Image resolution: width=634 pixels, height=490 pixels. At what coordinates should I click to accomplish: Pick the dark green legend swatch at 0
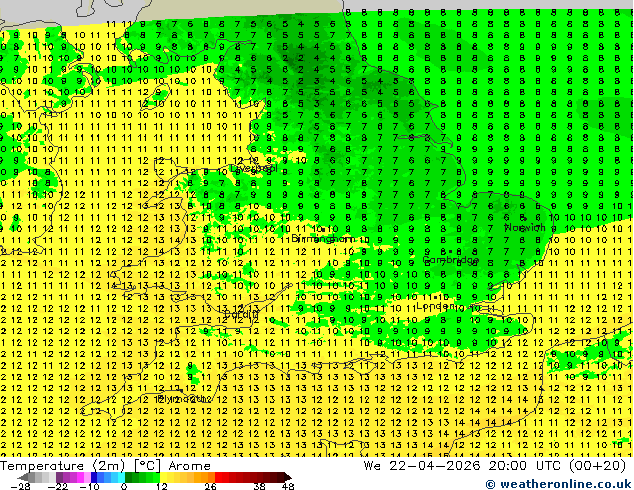point(129,477)
